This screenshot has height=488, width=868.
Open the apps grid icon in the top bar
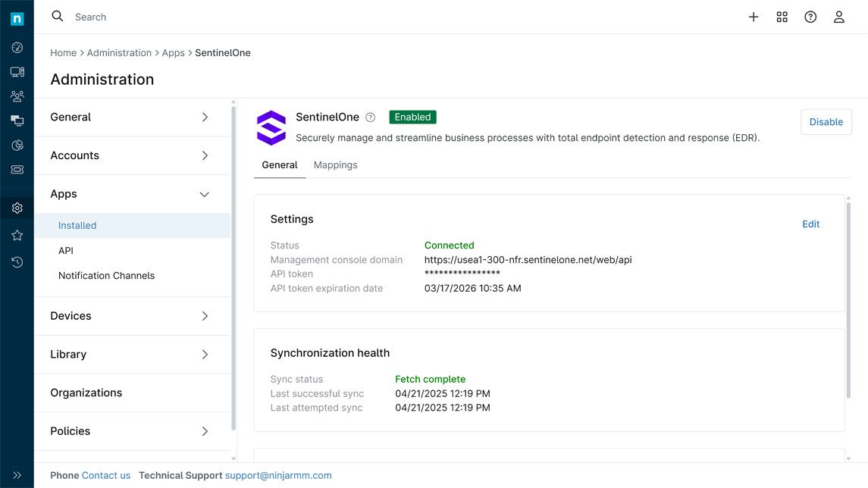[782, 17]
